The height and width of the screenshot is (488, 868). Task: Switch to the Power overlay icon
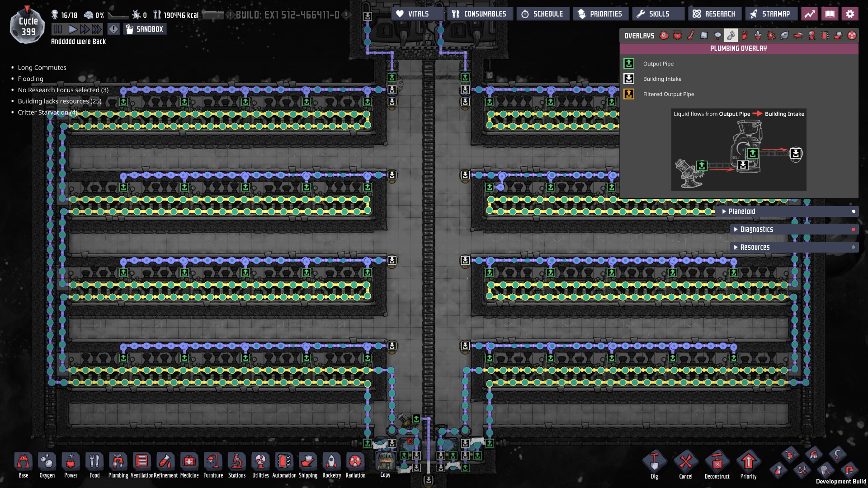tap(677, 36)
